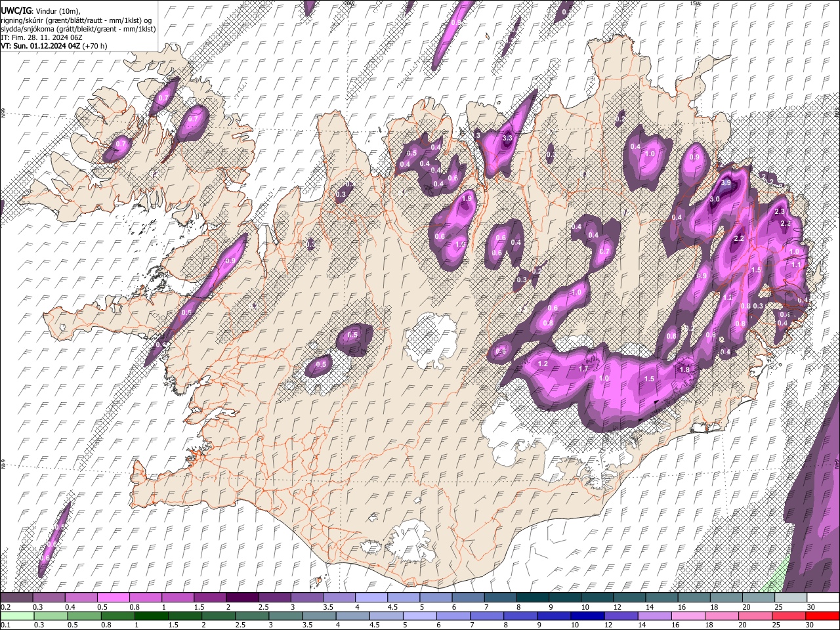This screenshot has height=630, width=840.
Task: Click the 3.3 precipitation value on the map
Action: (x=507, y=138)
